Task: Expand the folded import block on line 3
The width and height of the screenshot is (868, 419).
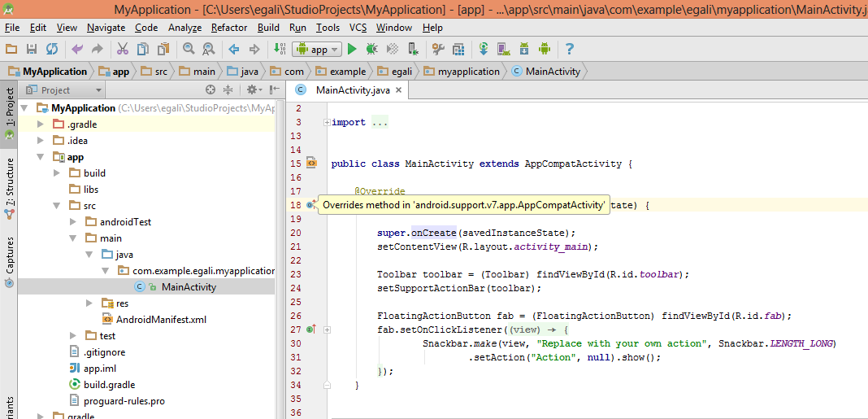Action: tap(328, 123)
